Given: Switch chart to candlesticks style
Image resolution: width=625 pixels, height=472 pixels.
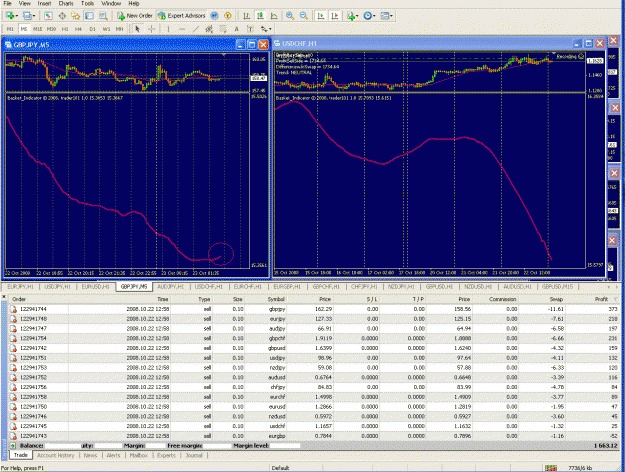Looking at the screenshot, I should 260,16.
